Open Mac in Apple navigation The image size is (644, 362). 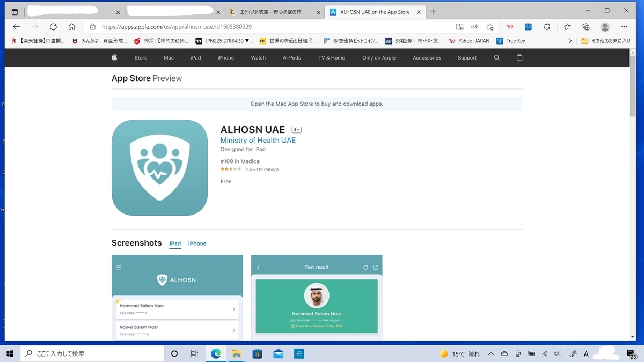click(x=169, y=58)
